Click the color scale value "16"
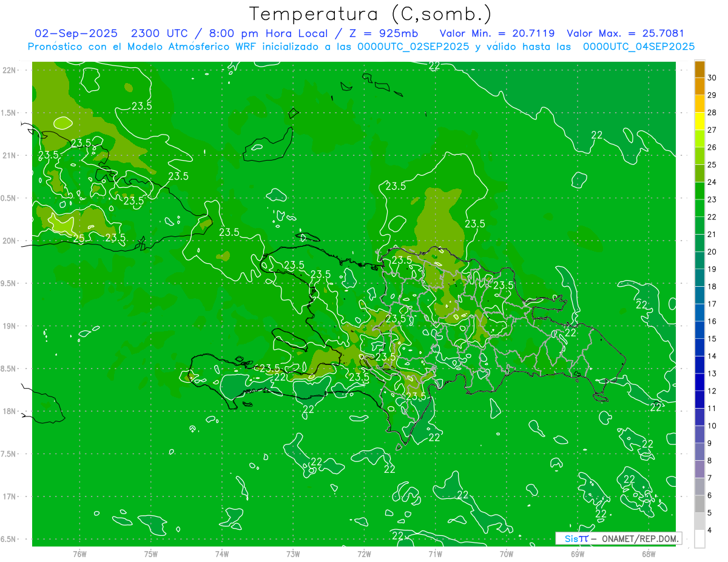This screenshot has height=562, width=728. [712, 321]
